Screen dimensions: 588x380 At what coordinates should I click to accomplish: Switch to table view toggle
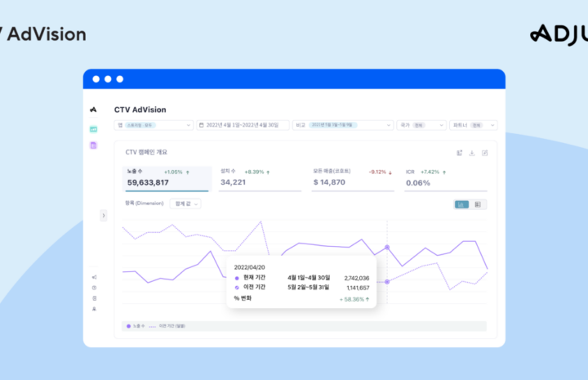478,204
